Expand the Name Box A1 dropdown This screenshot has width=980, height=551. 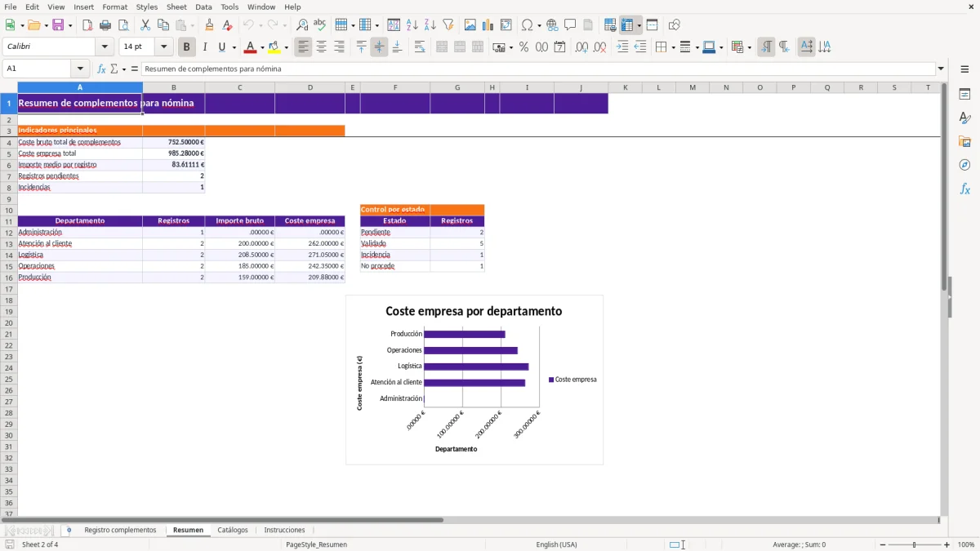pos(80,69)
